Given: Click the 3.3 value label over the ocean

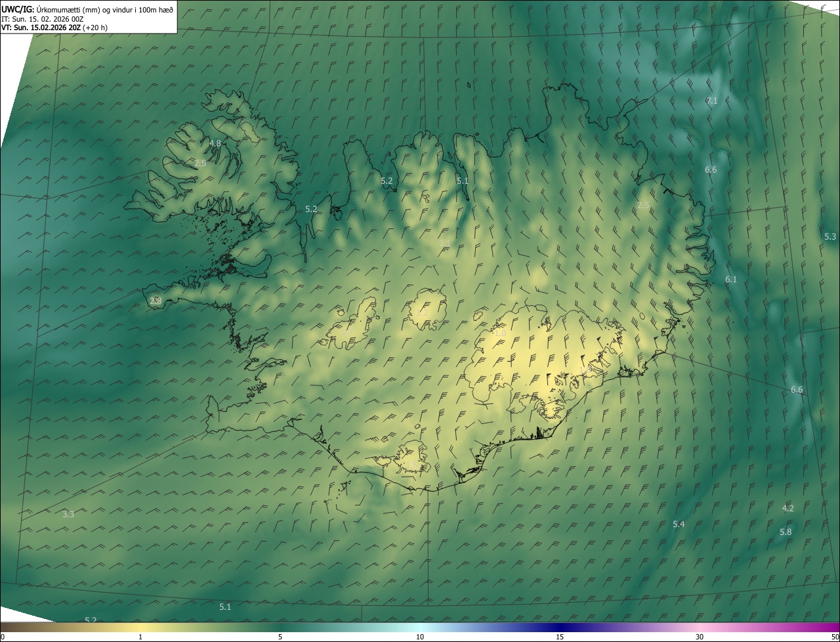Looking at the screenshot, I should pyautogui.click(x=68, y=514).
